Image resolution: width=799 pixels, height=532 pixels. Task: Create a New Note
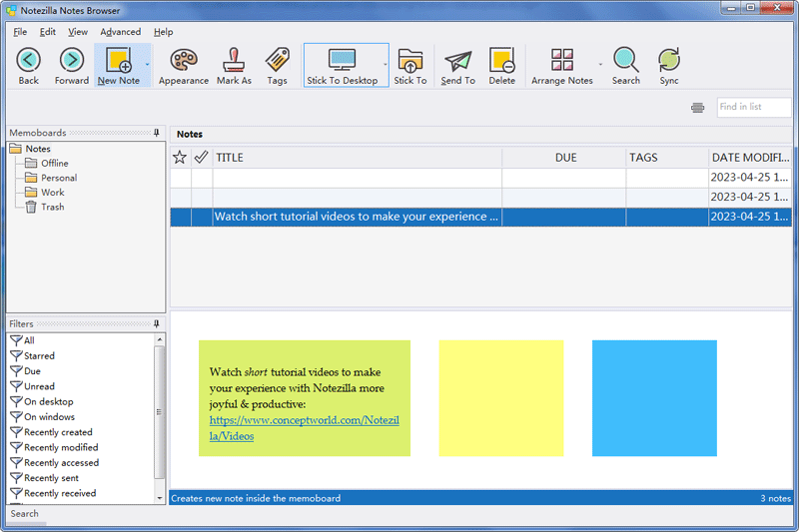click(x=118, y=66)
